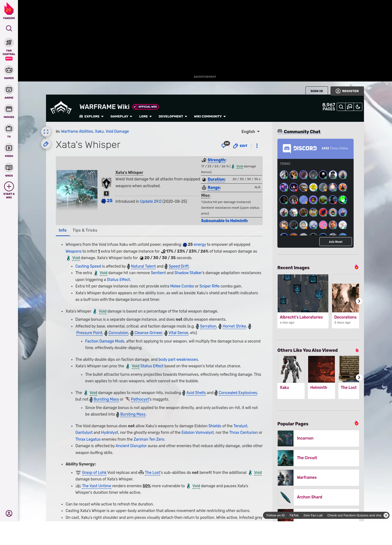The image size is (392, 545).
Task: Open the Shadow Stalker link
Action: coord(188,273)
